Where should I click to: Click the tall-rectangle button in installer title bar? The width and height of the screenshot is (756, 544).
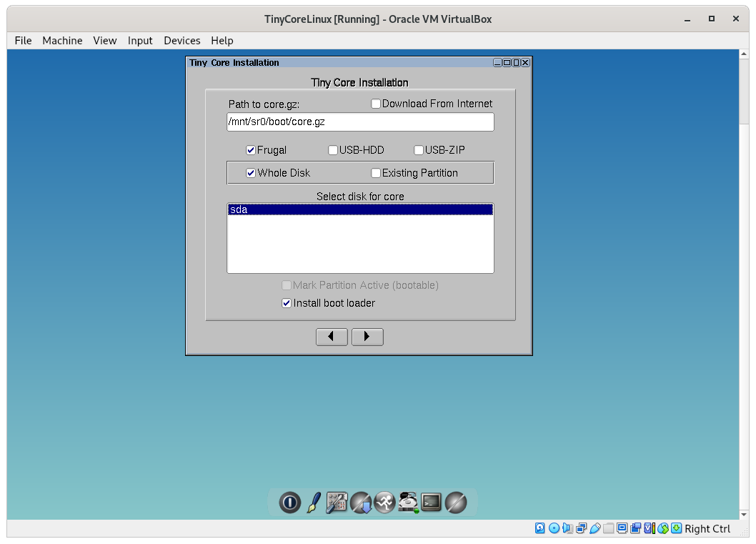coord(516,63)
